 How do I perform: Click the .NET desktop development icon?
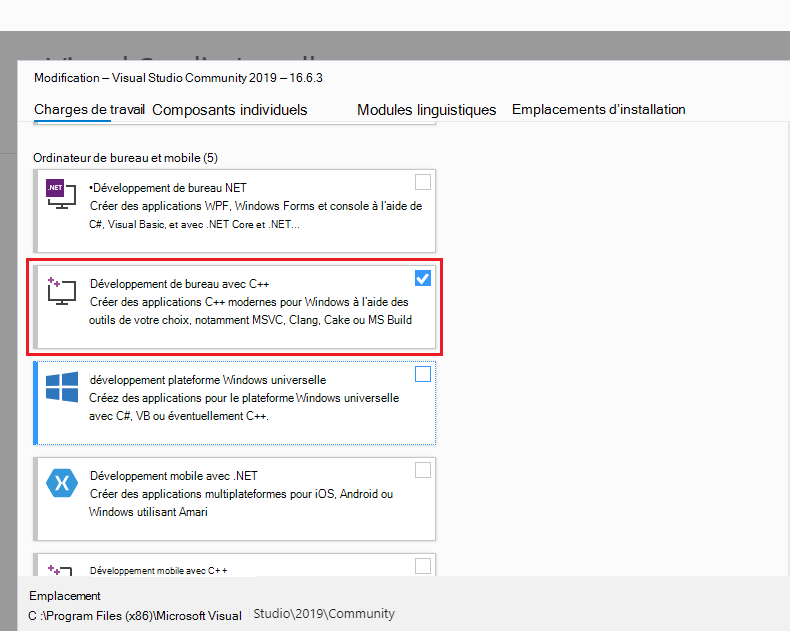pos(61,194)
